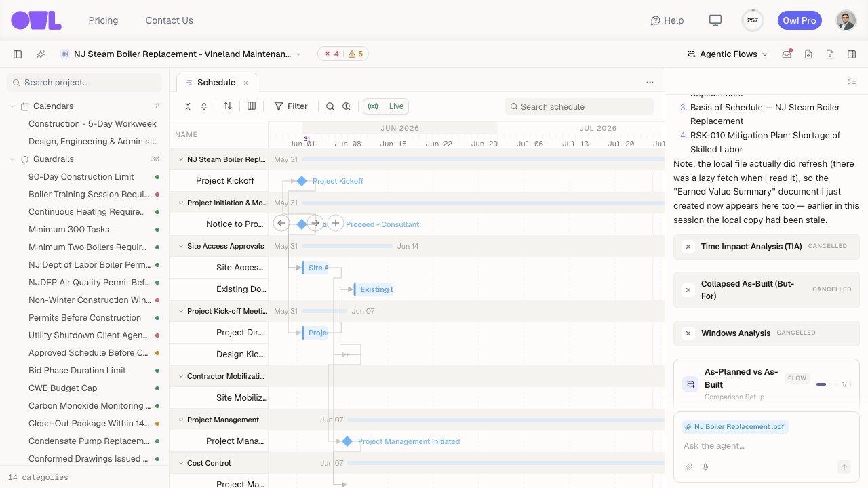Click the left arrow circle on Notice to Proceed
This screenshot has height=488, width=868.
(281, 223)
